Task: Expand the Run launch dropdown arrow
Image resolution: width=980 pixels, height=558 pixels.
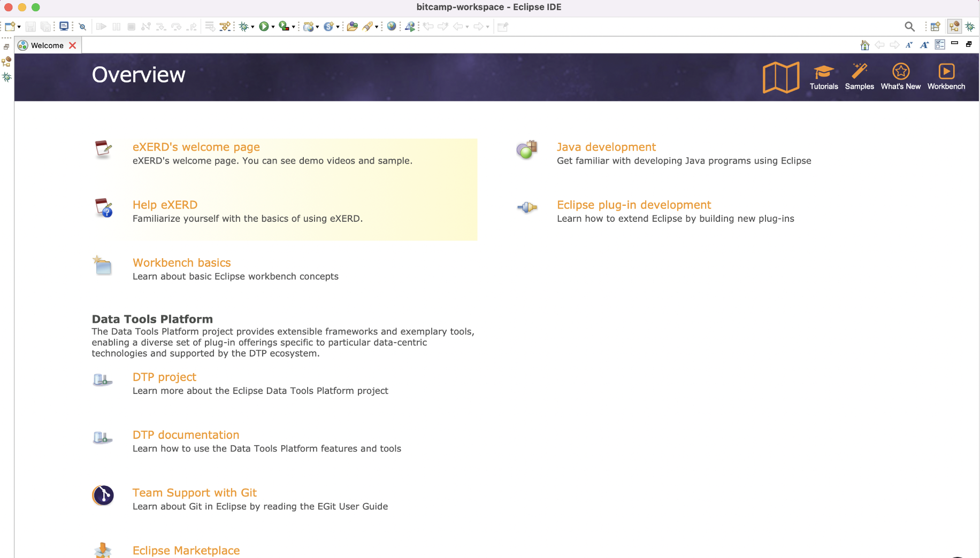Action: [273, 27]
